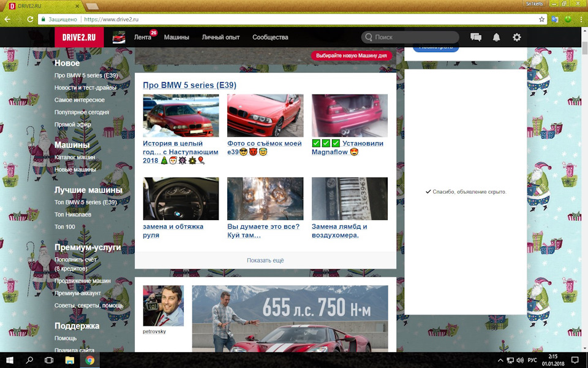
Task: Open Фото со съёмок моей е39 link
Action: tap(265, 148)
